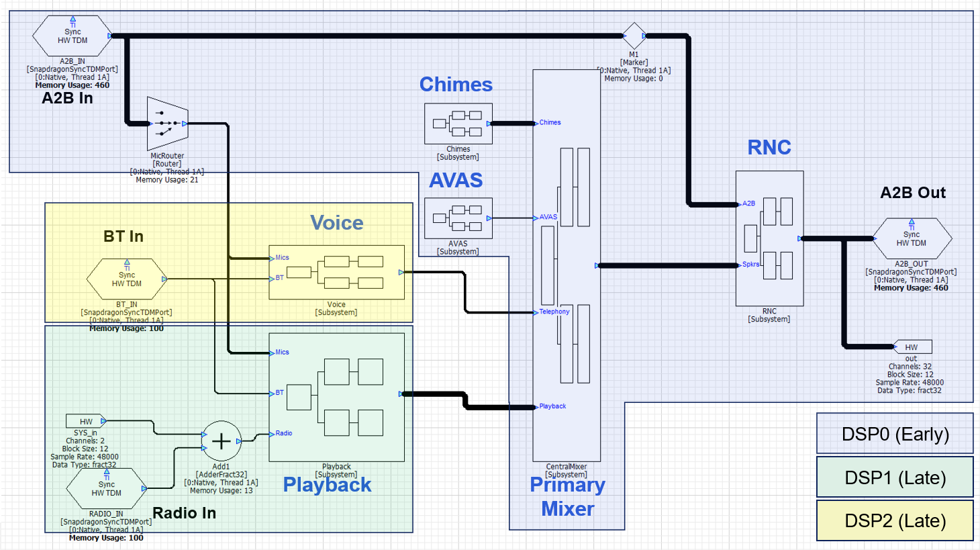This screenshot has width=980, height=550.
Task: Open the Playback subsystem block
Action: click(336, 398)
